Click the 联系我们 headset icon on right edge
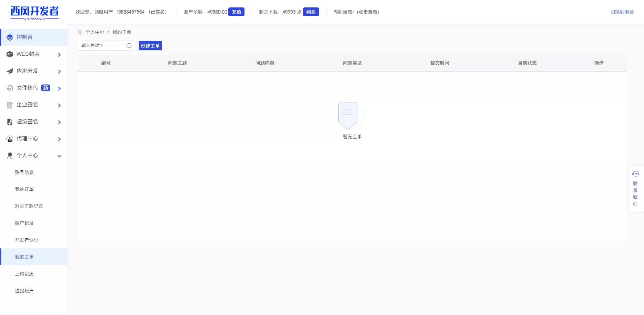This screenshot has height=315, width=644. pos(636,173)
